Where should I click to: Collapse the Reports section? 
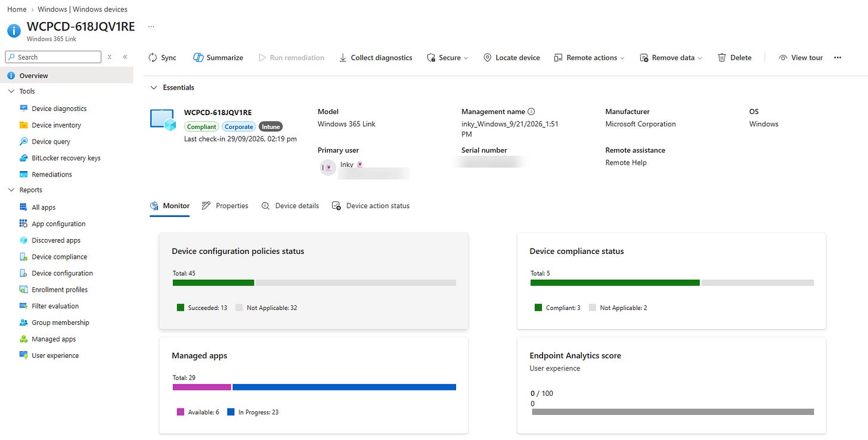coord(11,190)
